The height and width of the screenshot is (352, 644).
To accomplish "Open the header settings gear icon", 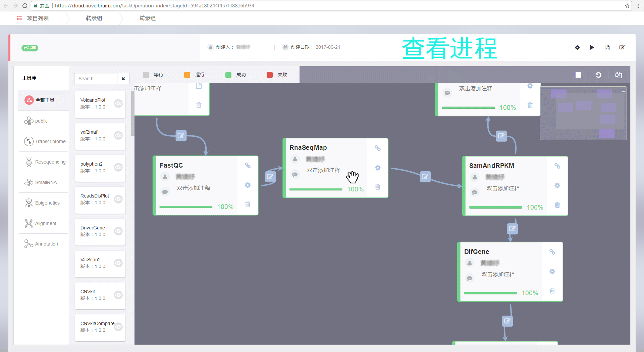I will pyautogui.click(x=577, y=47).
